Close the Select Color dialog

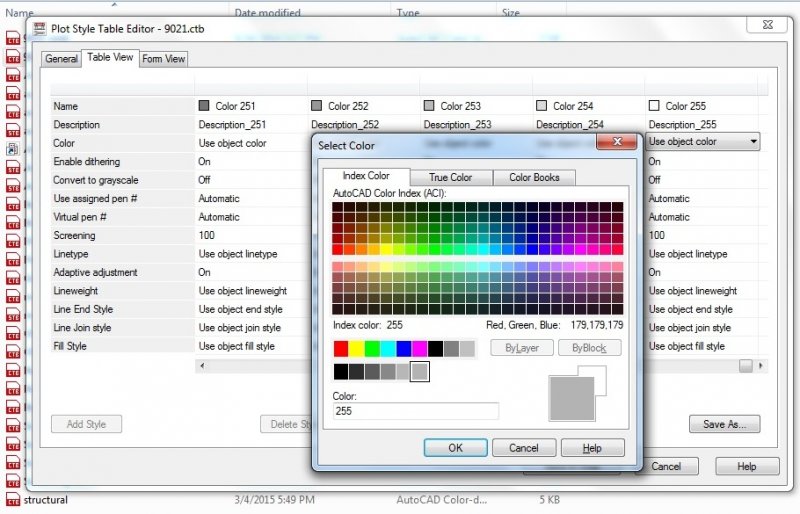pyautogui.click(x=617, y=141)
